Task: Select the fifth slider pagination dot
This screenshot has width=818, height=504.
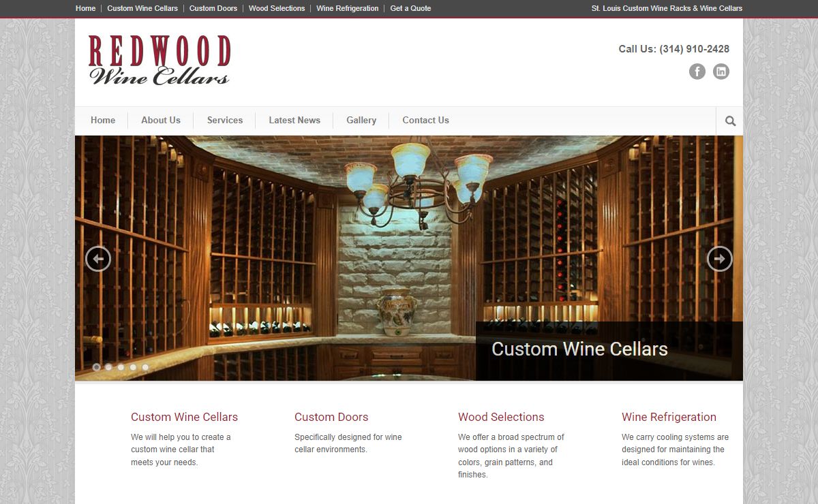Action: 145,367
